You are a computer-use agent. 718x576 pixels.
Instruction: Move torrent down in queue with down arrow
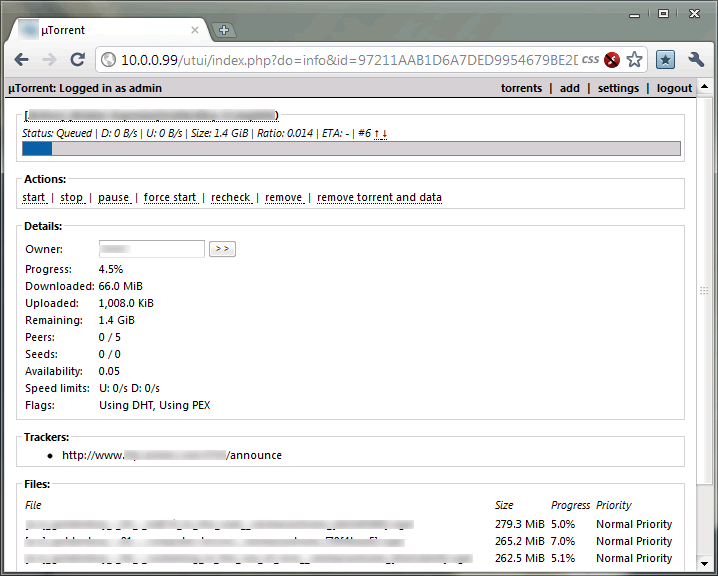click(x=384, y=134)
